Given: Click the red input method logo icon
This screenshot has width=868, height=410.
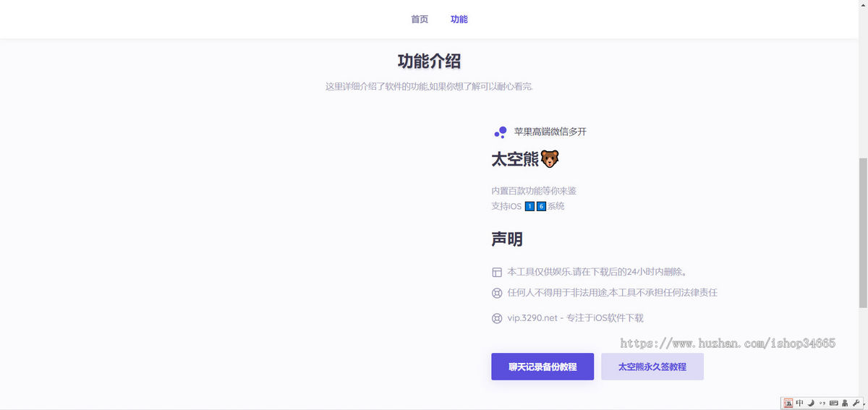Looking at the screenshot, I should coord(788,403).
